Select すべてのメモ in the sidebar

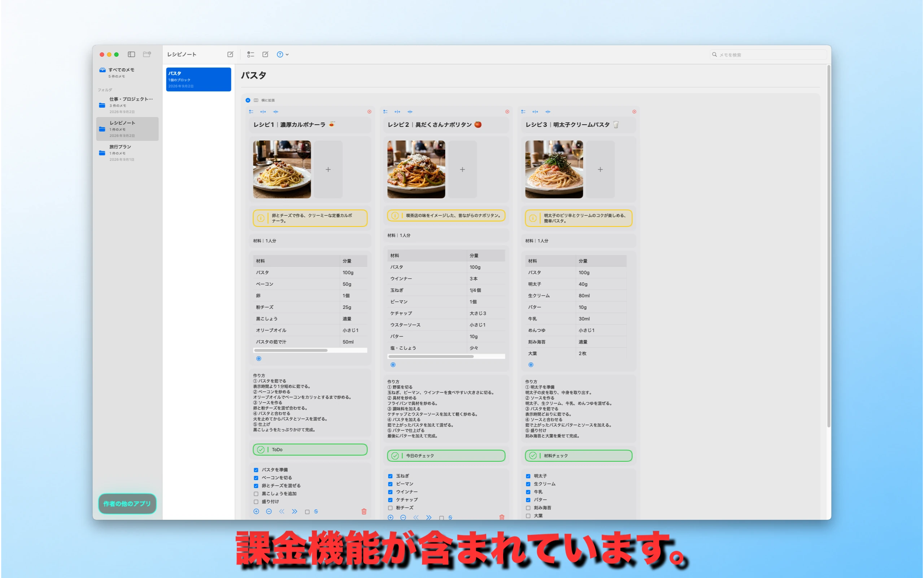point(127,73)
